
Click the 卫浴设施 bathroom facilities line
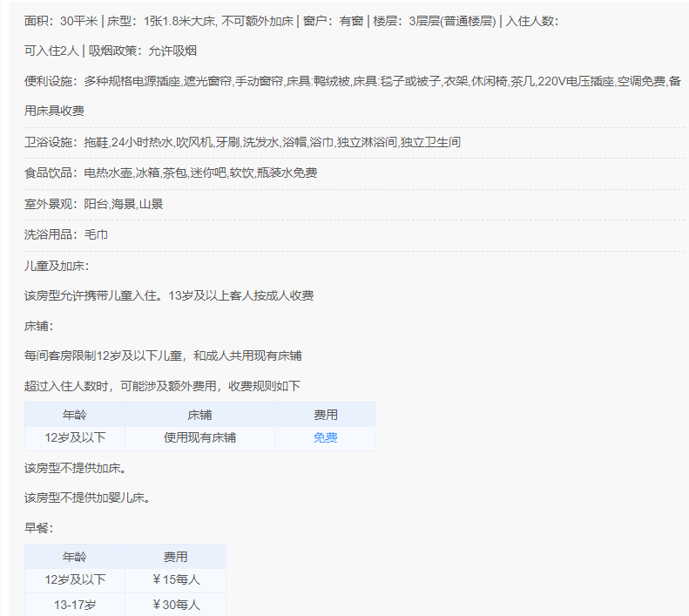tap(242, 143)
